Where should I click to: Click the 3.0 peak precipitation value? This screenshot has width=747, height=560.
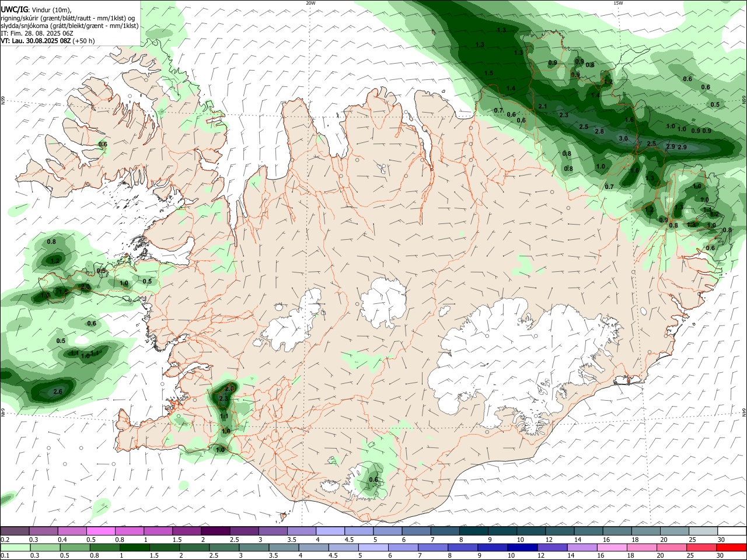623,138
